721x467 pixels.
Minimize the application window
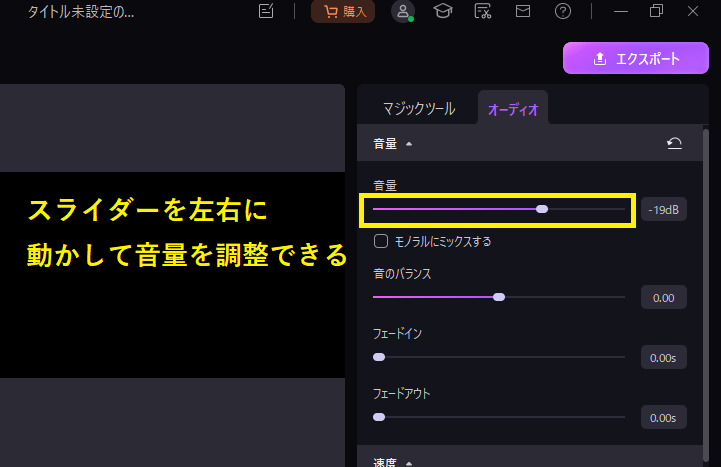click(621, 11)
